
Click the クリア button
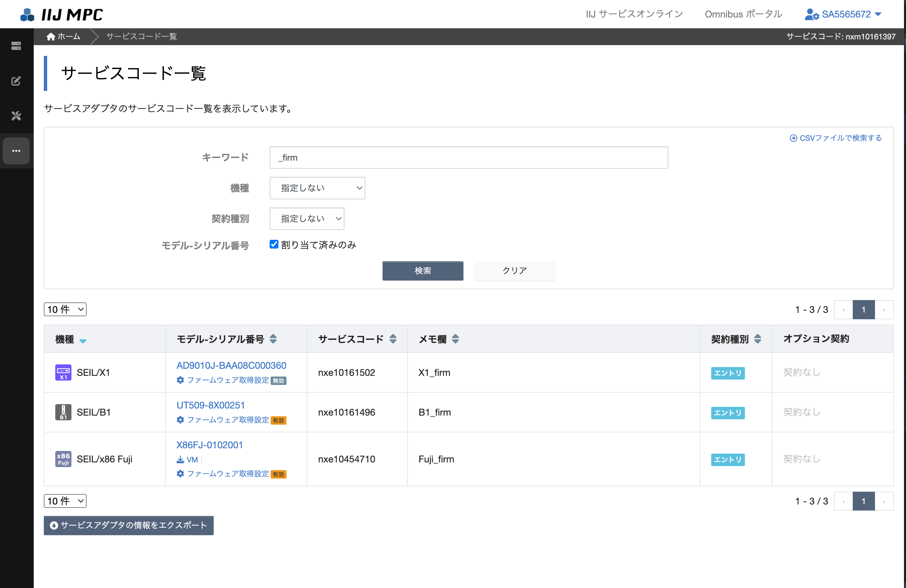pyautogui.click(x=514, y=271)
